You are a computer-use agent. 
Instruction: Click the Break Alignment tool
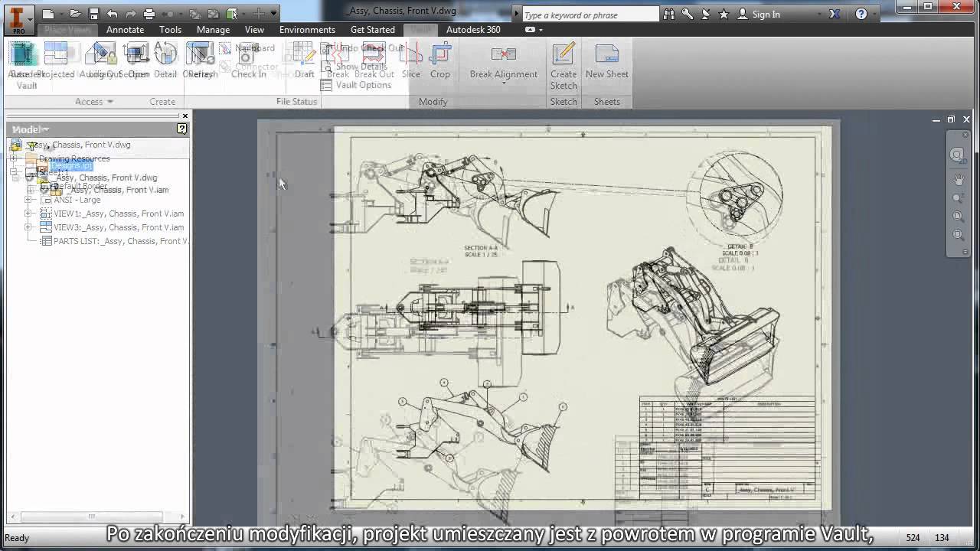pyautogui.click(x=504, y=60)
